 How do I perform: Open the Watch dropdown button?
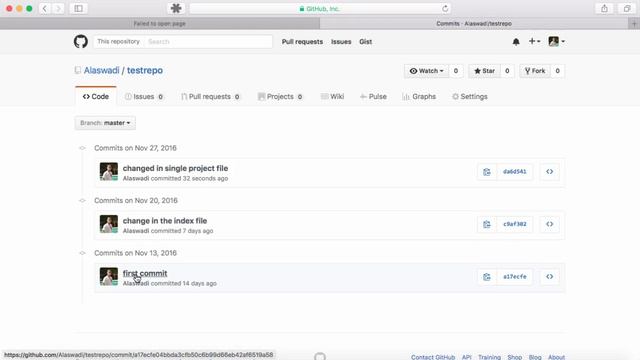(x=426, y=71)
